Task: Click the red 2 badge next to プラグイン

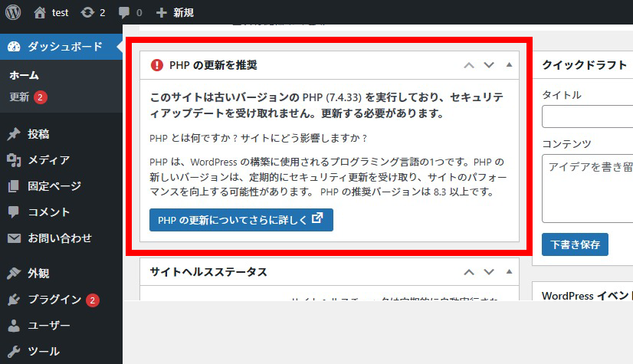Action: pyautogui.click(x=93, y=300)
